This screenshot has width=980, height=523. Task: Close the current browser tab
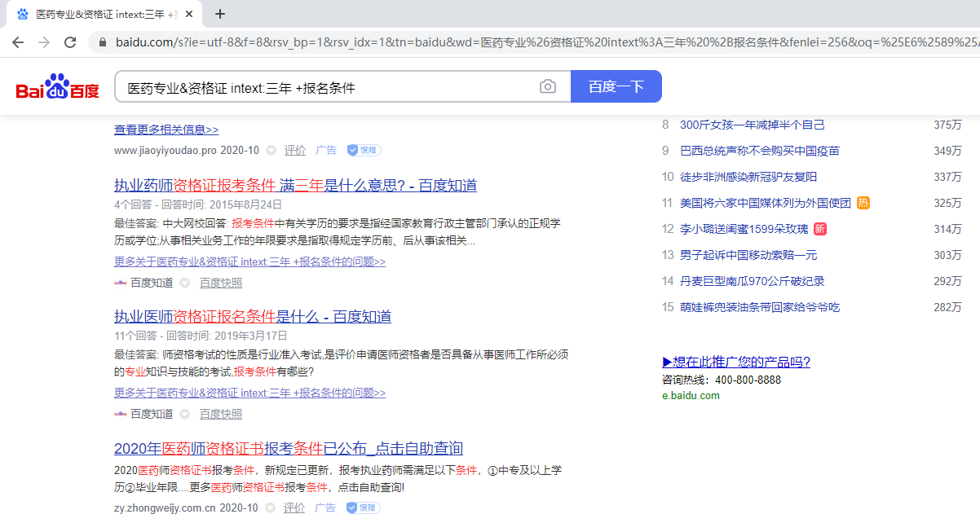tap(189, 15)
